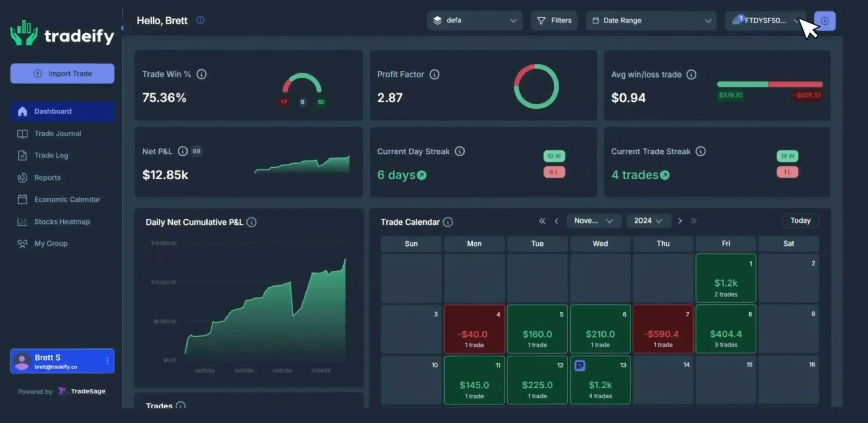Click the journal note icon on November 13
Viewport: 868px width, 423px height.
click(580, 365)
